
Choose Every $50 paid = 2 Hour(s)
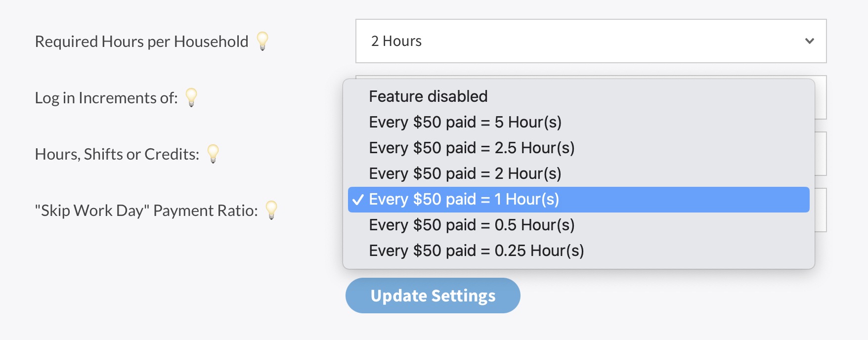465,173
